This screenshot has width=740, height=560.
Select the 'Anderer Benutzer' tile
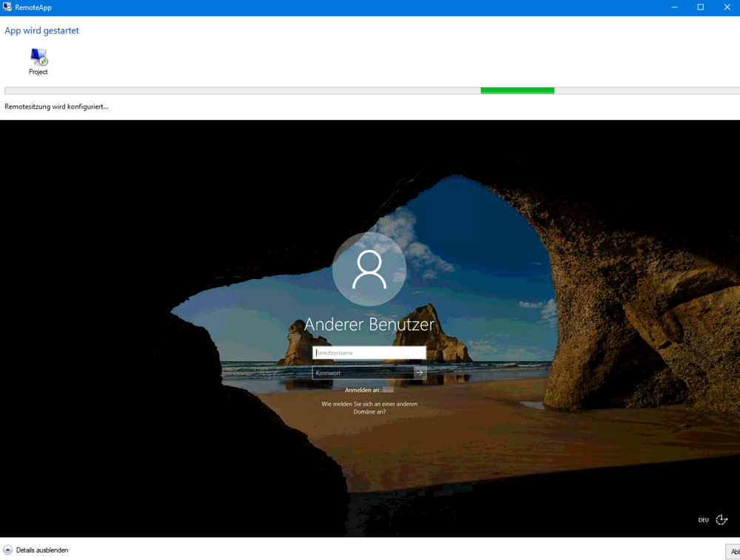[369, 324]
